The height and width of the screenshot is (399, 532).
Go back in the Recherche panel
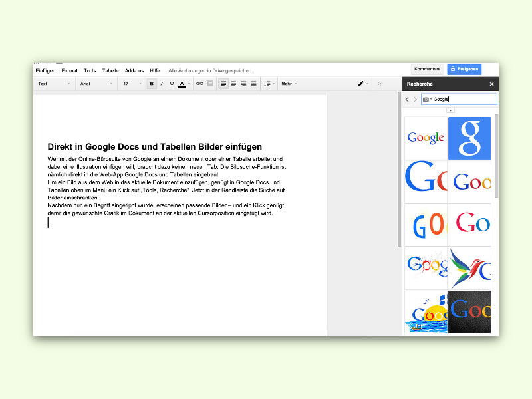tap(407, 99)
